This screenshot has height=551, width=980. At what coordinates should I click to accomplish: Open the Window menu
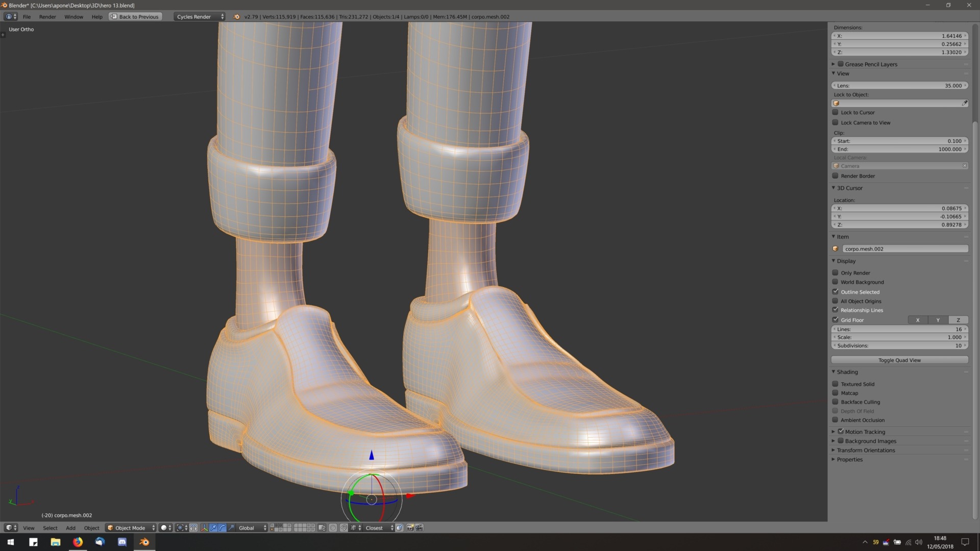coord(73,16)
